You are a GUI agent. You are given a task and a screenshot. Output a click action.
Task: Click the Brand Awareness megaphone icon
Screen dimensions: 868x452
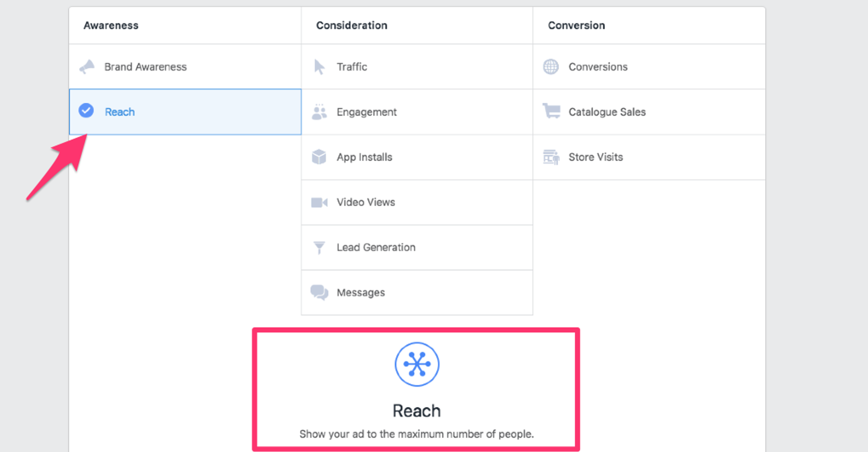click(87, 67)
